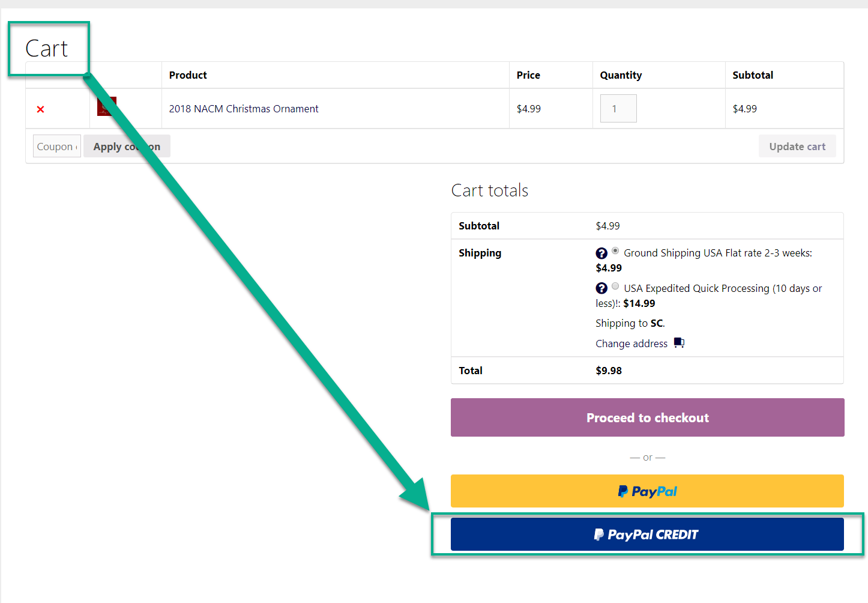The image size is (868, 603).
Task: Click the Update cart button
Action: tap(797, 147)
